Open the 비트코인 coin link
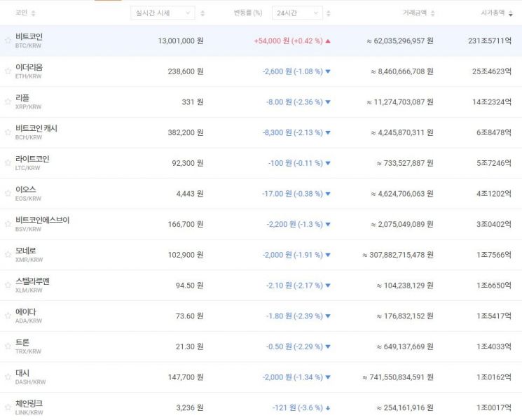Viewport: 522px width, 420px height. [x=29, y=36]
